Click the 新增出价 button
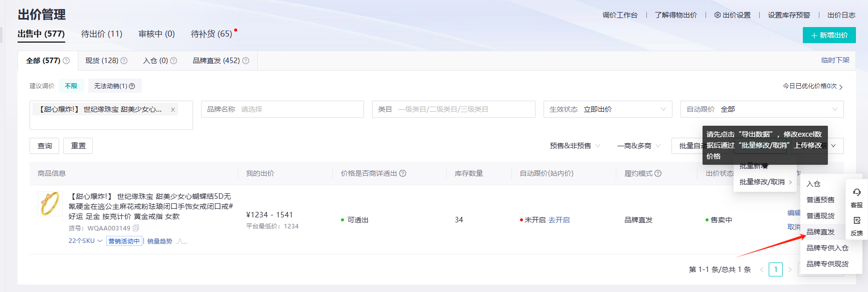 pyautogui.click(x=829, y=35)
